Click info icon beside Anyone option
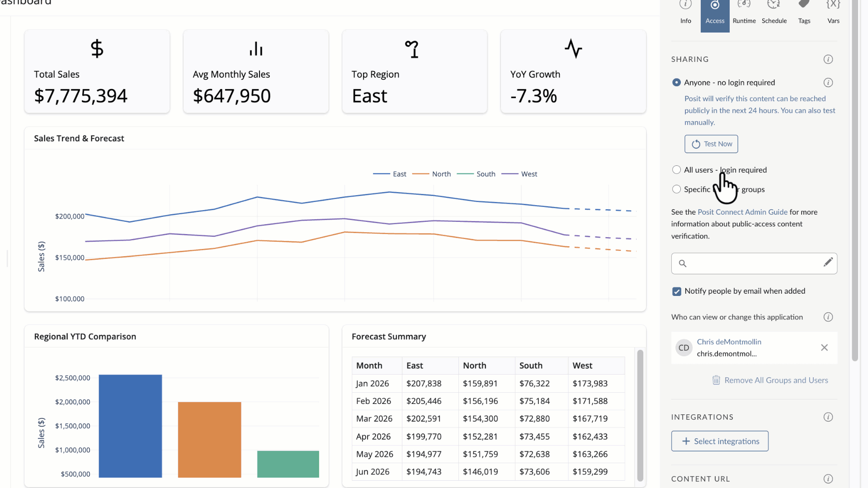 coord(828,82)
